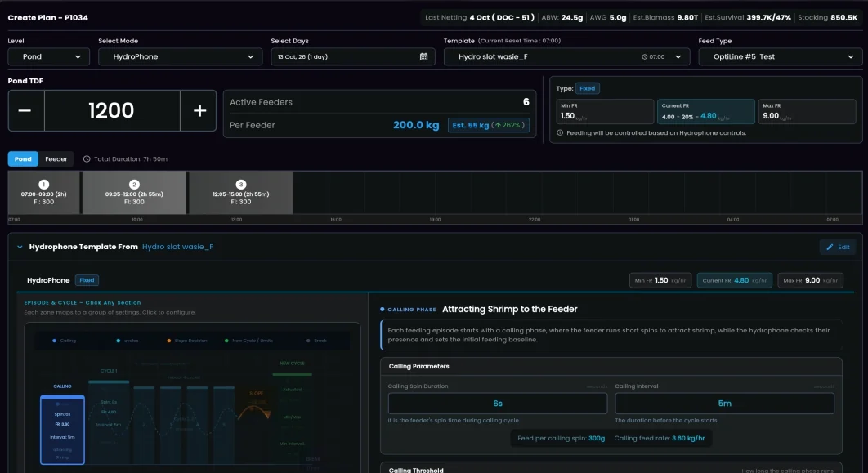Viewport: 868px width, 473px height.
Task: Click the info icon beside the feeding control note
Action: (x=560, y=133)
